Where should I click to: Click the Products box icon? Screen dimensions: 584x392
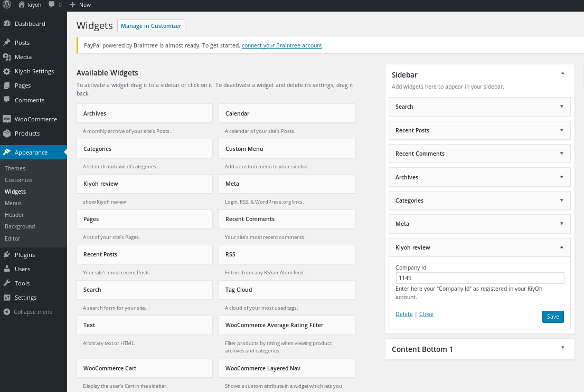click(7, 133)
